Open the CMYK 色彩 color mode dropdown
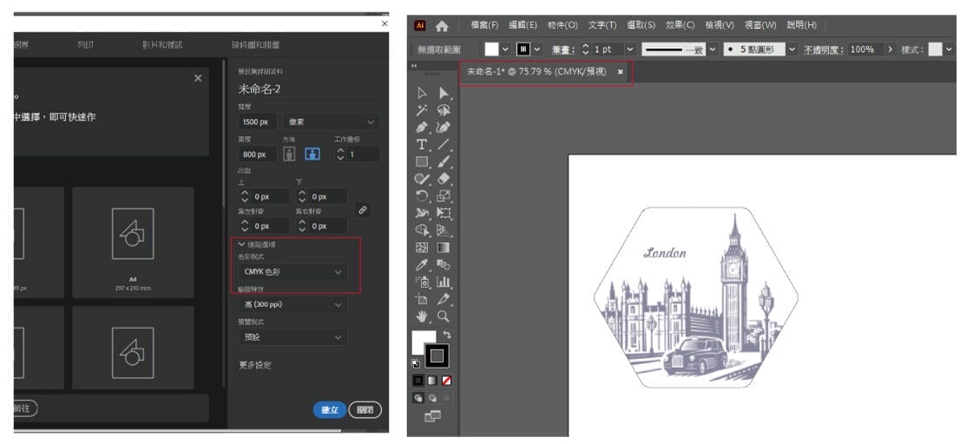Viewport: 980px width, 444px height. point(293,272)
